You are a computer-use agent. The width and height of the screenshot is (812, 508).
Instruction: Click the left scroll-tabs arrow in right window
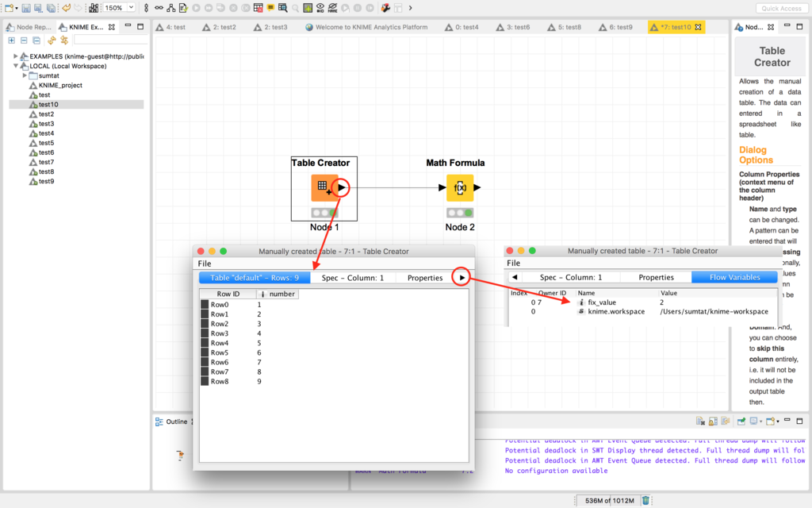click(x=514, y=277)
